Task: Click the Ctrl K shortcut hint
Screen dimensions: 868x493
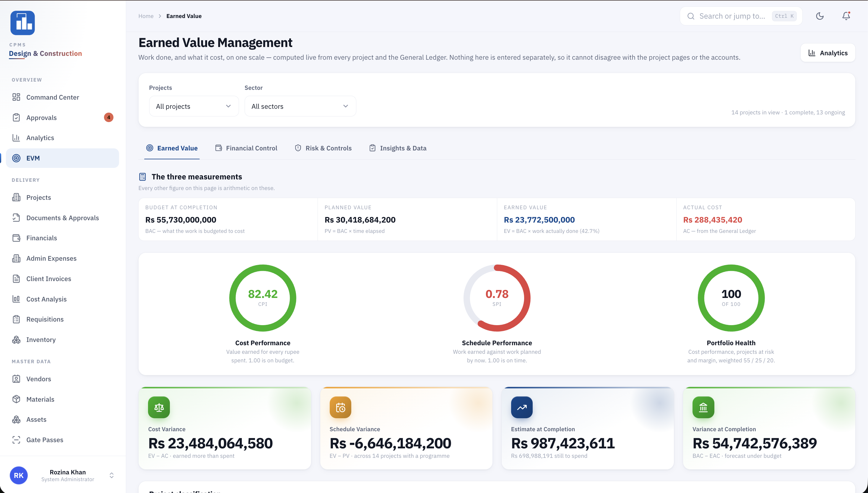Action: (784, 16)
